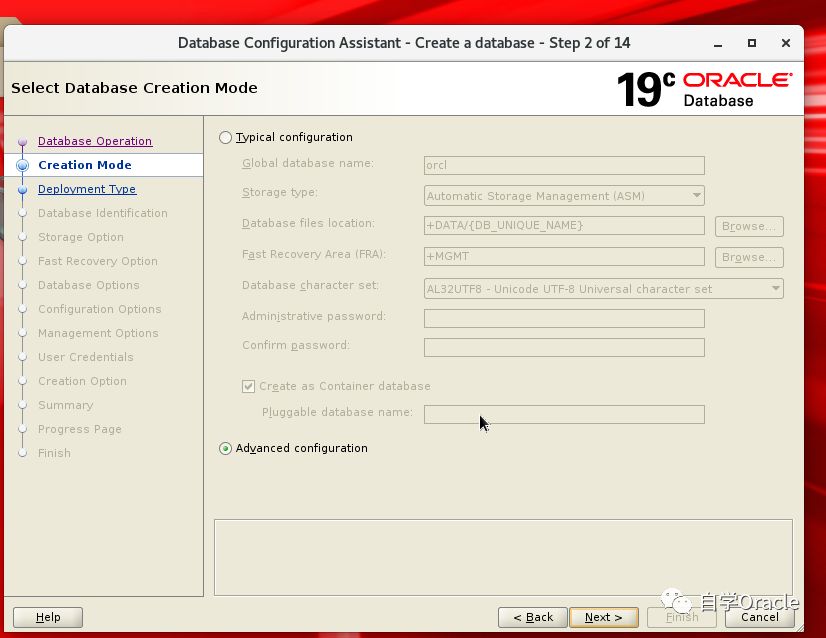
Task: Browse for Fast Recovery Area
Action: point(748,257)
